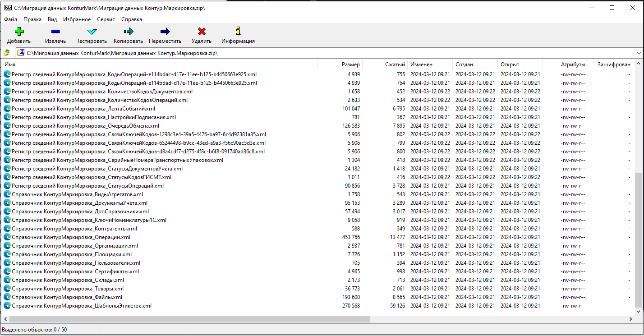Open the Справка menu
The width and height of the screenshot is (644, 336).
(132, 19)
